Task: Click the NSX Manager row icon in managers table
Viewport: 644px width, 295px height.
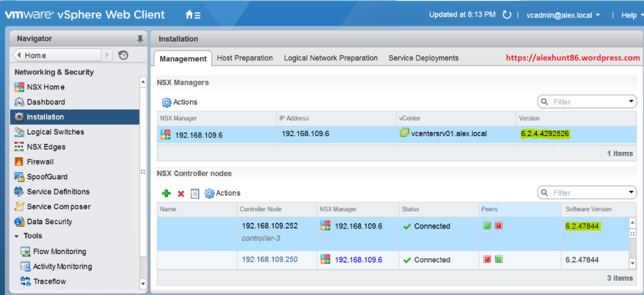Action: (165, 134)
